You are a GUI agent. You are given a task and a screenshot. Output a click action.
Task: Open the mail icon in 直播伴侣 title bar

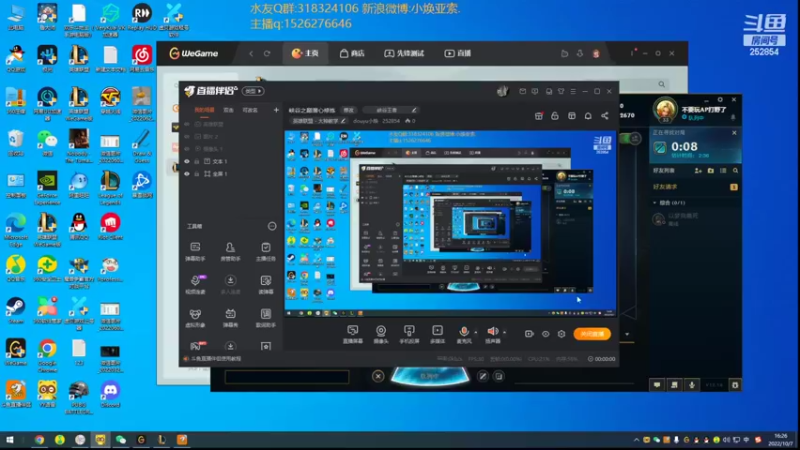pos(522,91)
